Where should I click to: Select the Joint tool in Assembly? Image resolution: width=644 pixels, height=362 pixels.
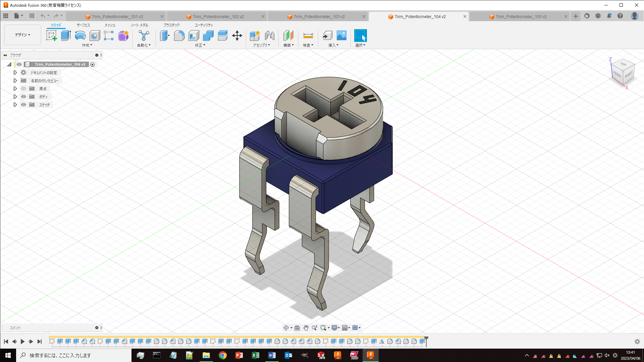pyautogui.click(x=269, y=36)
